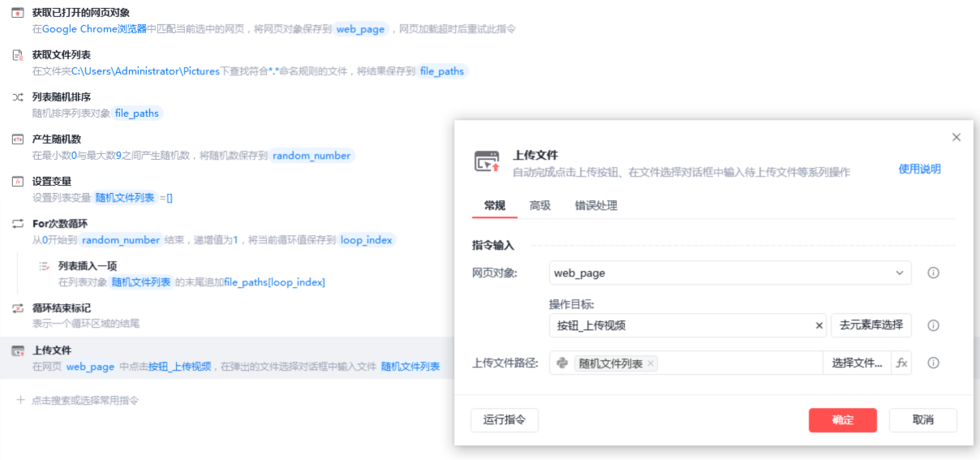Click 点击搜索或选择常用指令 to add a command
Viewport: 980px width, 460px height.
point(84,400)
